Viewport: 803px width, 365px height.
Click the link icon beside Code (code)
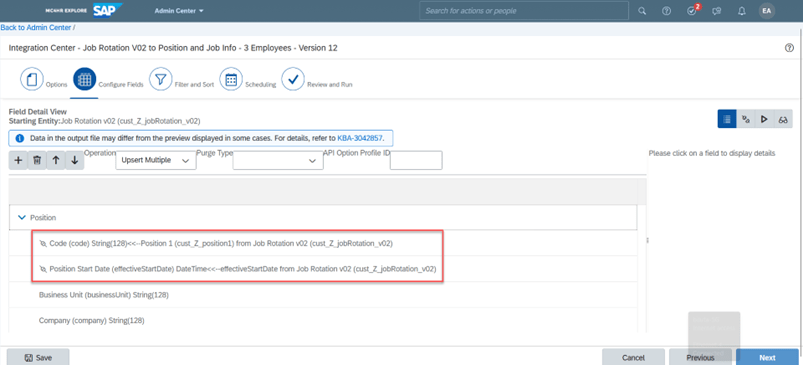click(43, 244)
